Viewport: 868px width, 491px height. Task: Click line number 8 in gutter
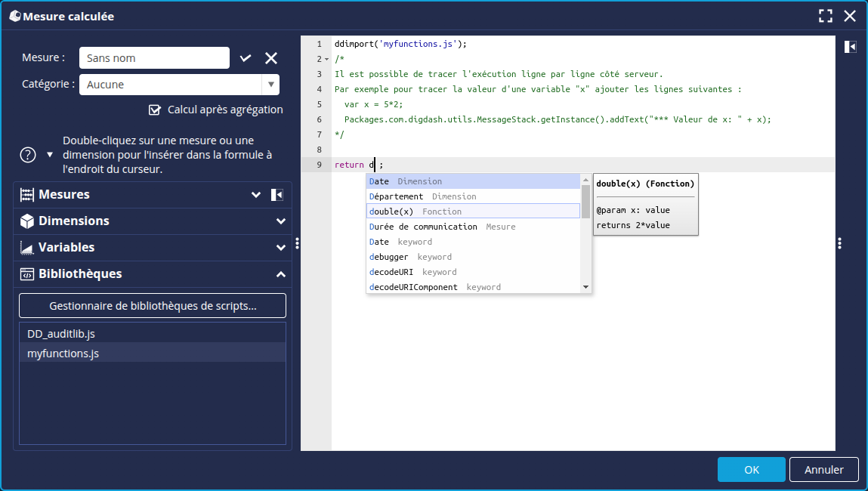click(320, 150)
